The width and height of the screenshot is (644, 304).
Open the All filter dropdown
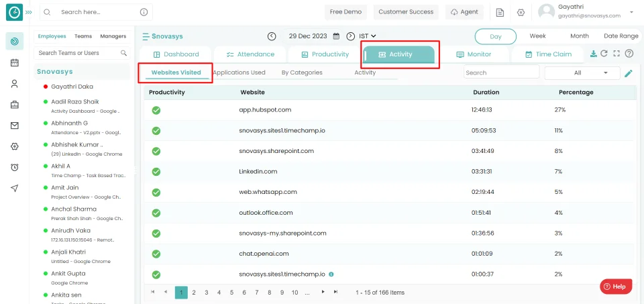582,72
